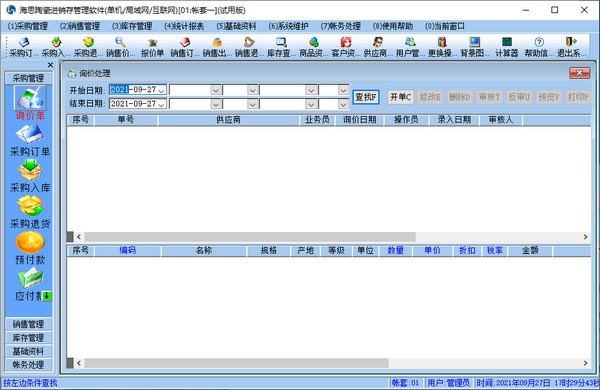Close the 询价处理 window with red X
The height and width of the screenshot is (390, 600).
click(x=579, y=73)
